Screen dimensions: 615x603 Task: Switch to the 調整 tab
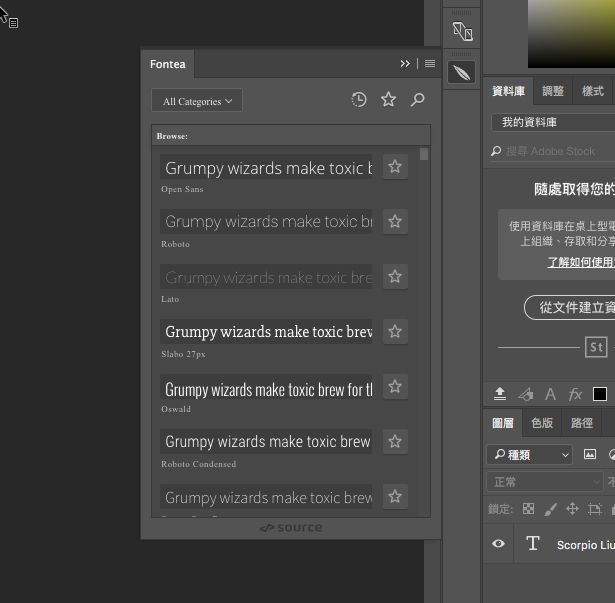(x=553, y=91)
